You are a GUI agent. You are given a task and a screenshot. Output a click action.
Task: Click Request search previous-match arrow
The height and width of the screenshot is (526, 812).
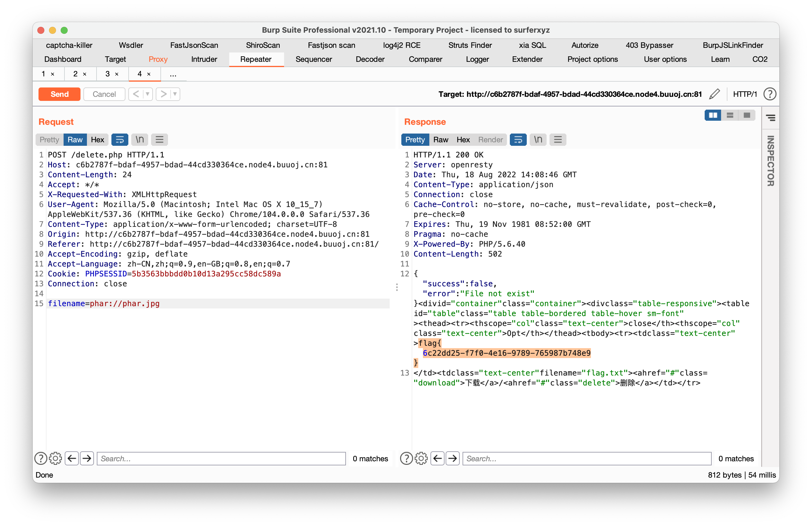click(x=72, y=458)
